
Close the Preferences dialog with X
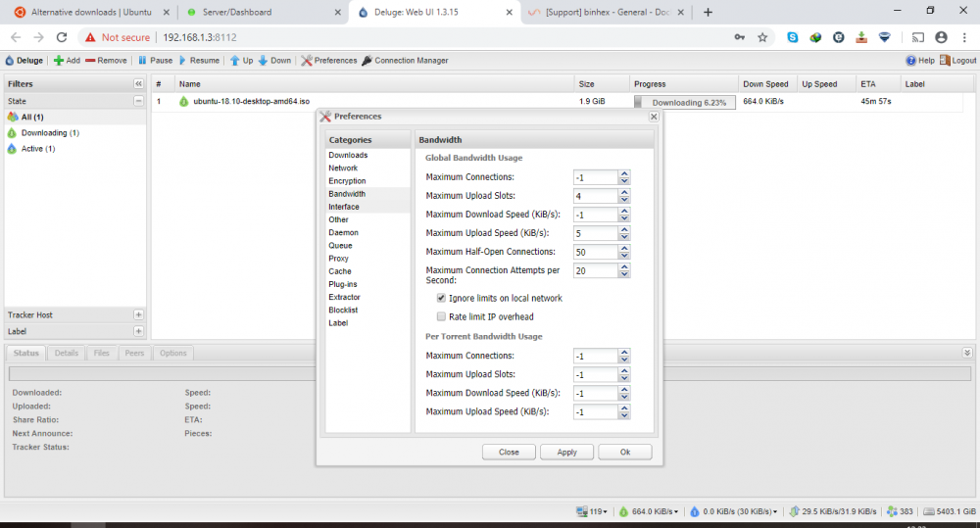(654, 117)
